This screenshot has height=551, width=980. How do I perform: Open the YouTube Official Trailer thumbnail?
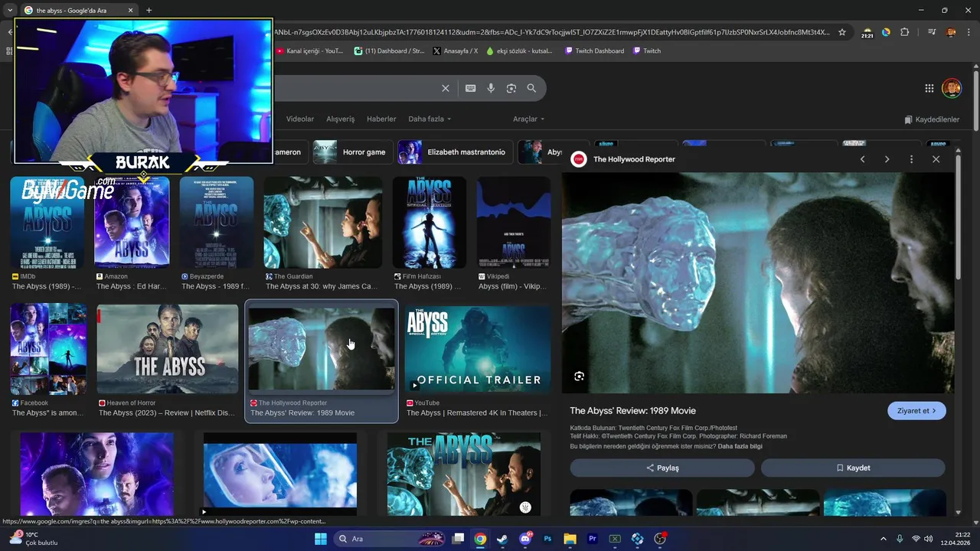tap(478, 349)
